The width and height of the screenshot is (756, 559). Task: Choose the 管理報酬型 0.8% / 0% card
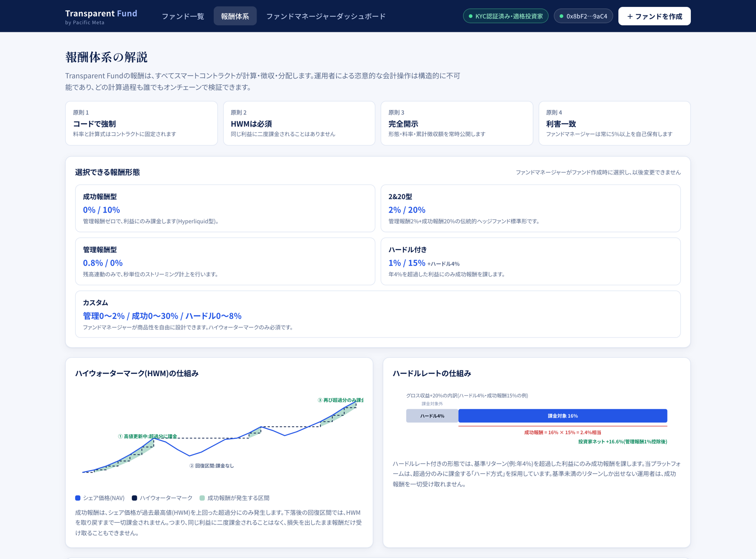click(x=225, y=261)
